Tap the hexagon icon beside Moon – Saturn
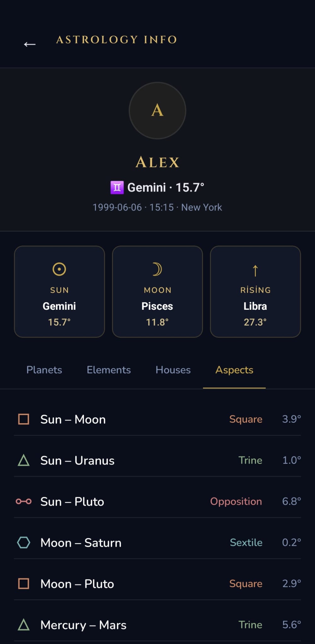315x644 pixels. [x=24, y=542]
